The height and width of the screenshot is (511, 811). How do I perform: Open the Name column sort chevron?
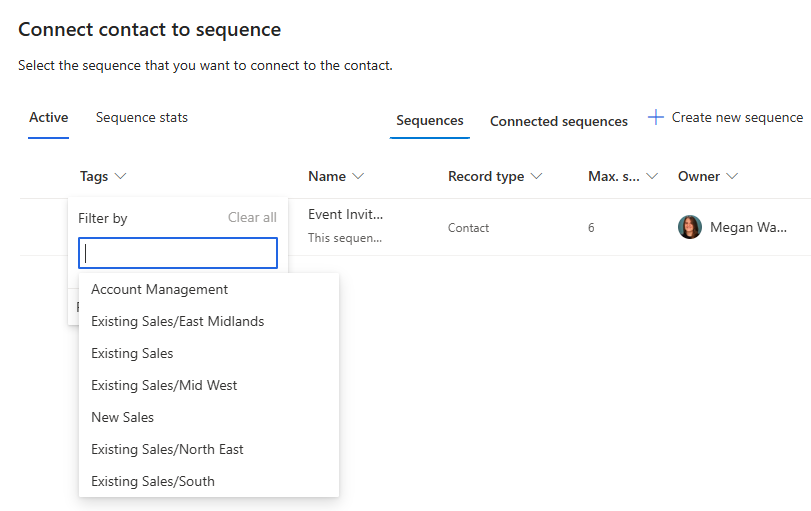click(358, 177)
